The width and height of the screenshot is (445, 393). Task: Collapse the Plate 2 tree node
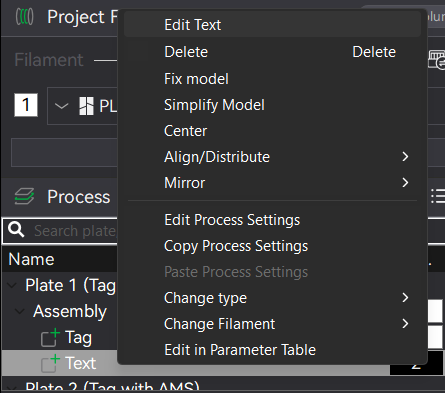pos(12,388)
